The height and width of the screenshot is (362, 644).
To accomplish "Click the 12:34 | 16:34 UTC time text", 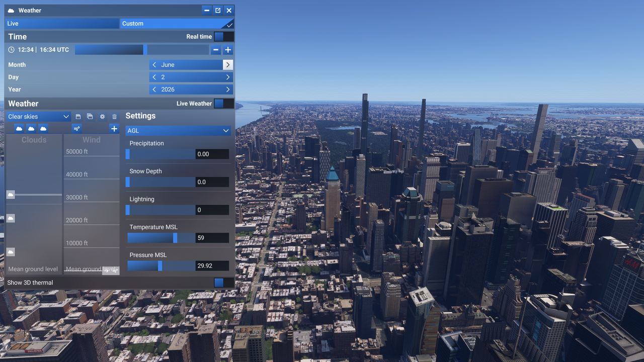I will pos(43,50).
